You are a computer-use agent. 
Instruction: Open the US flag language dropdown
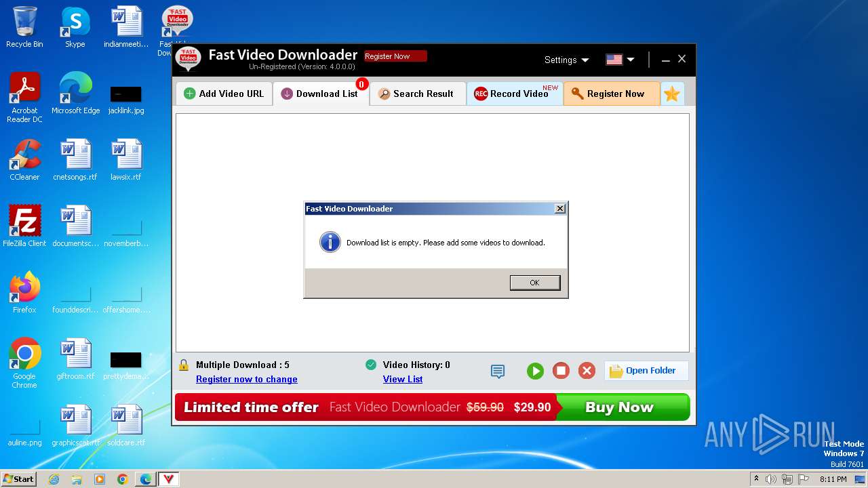click(x=620, y=60)
